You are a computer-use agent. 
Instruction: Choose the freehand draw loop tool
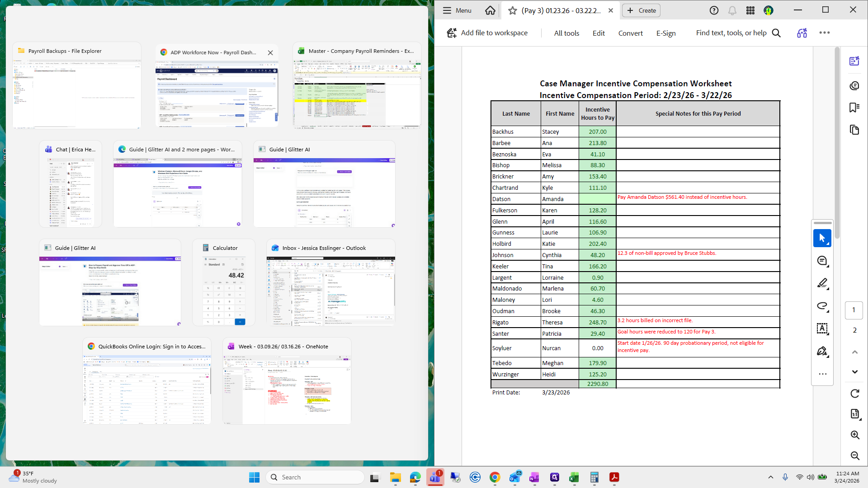click(x=822, y=306)
